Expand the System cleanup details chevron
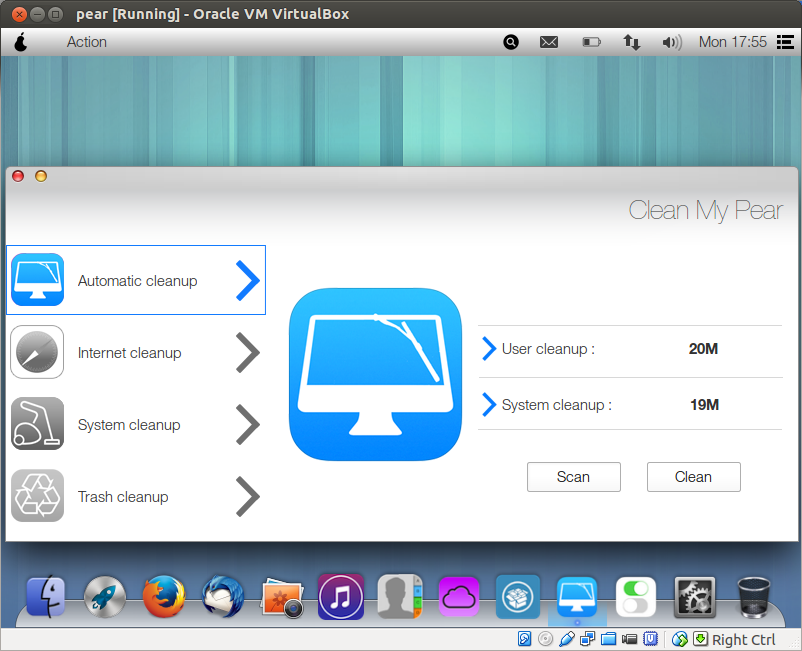 tap(487, 404)
